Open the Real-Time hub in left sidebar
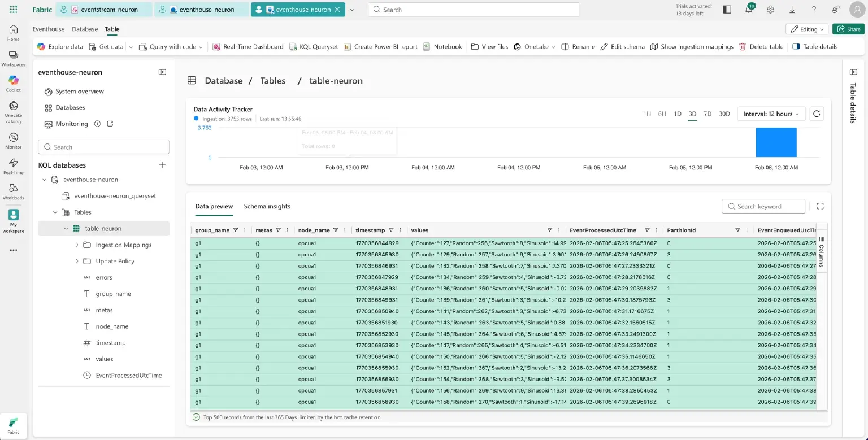Image resolution: width=868 pixels, height=440 pixels. [14, 166]
